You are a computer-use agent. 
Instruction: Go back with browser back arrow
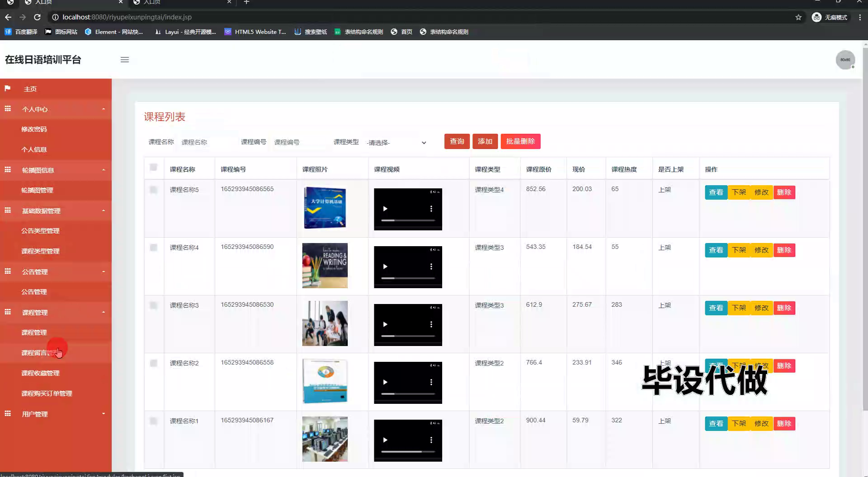coord(8,17)
